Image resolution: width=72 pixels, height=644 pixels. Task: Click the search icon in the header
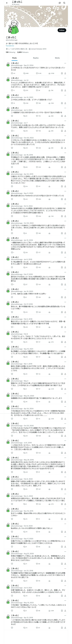click(x=64, y=3)
